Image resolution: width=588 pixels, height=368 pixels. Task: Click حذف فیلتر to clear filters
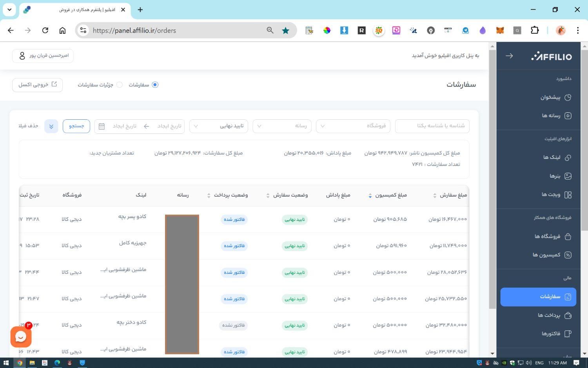click(x=28, y=126)
